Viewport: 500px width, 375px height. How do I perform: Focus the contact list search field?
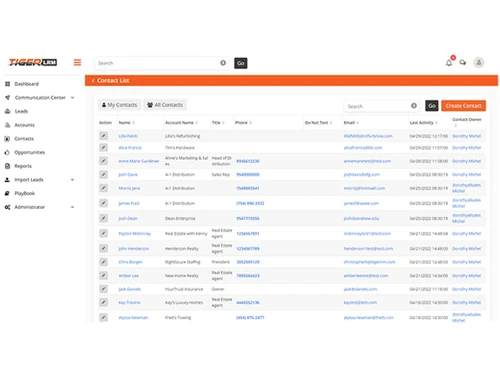[x=381, y=106]
